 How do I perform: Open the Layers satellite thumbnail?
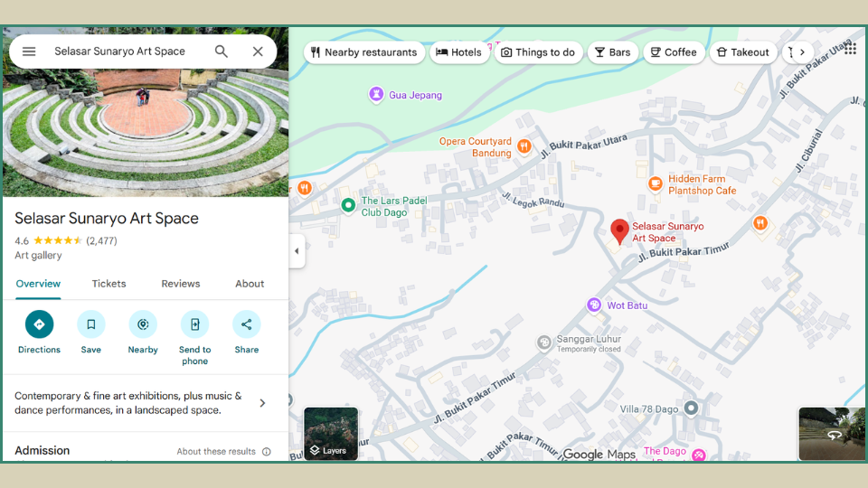(331, 433)
